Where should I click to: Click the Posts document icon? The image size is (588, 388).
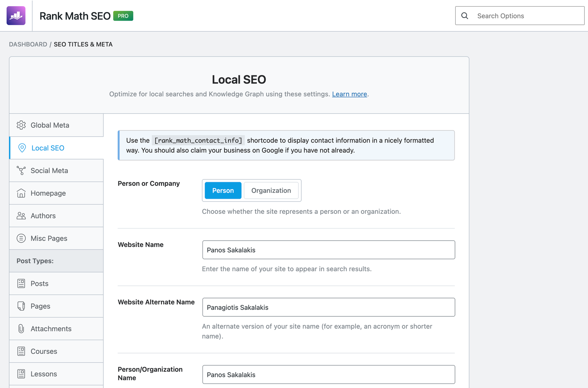[21, 284]
